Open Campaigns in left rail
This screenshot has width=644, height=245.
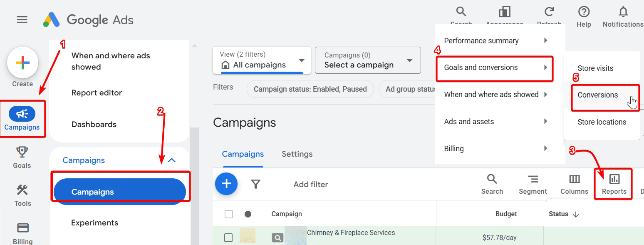22,119
